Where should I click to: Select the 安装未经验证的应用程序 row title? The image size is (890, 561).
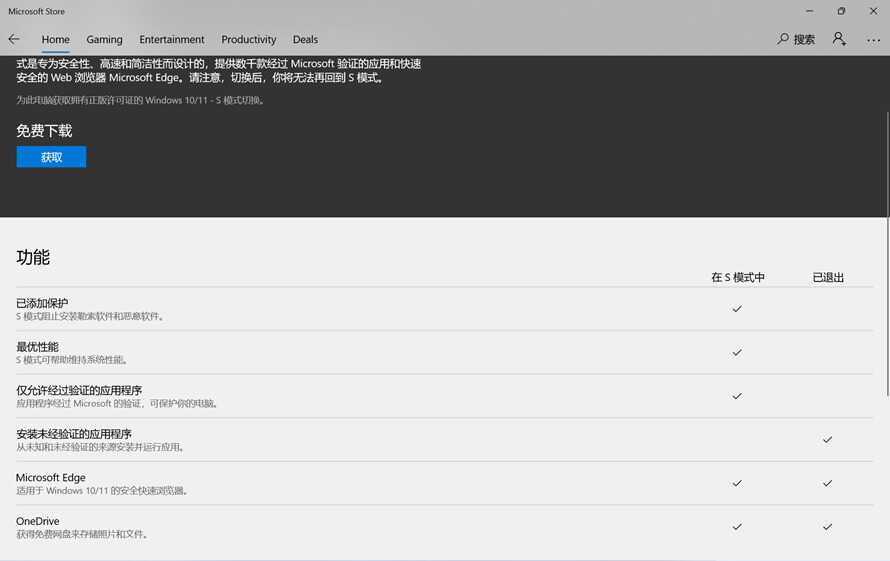[74, 434]
